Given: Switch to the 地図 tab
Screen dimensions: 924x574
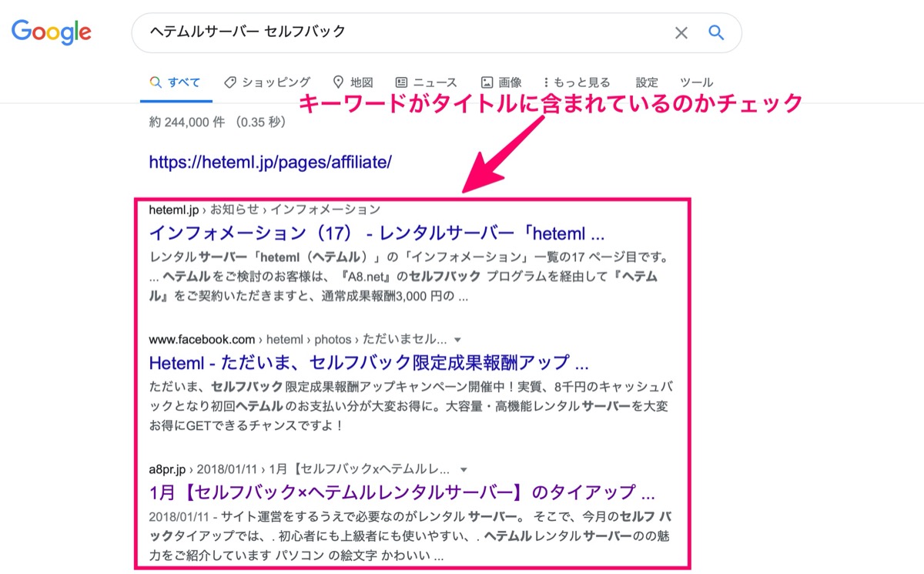Looking at the screenshot, I should tap(353, 82).
